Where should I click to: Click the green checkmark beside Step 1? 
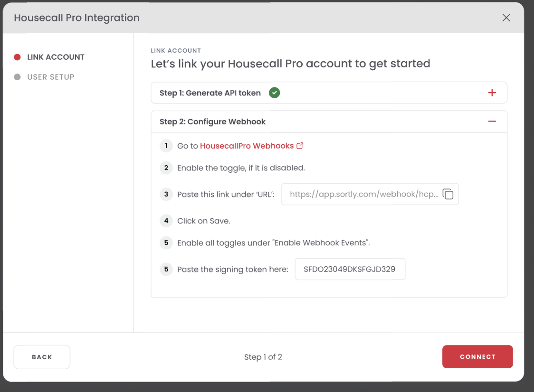274,93
